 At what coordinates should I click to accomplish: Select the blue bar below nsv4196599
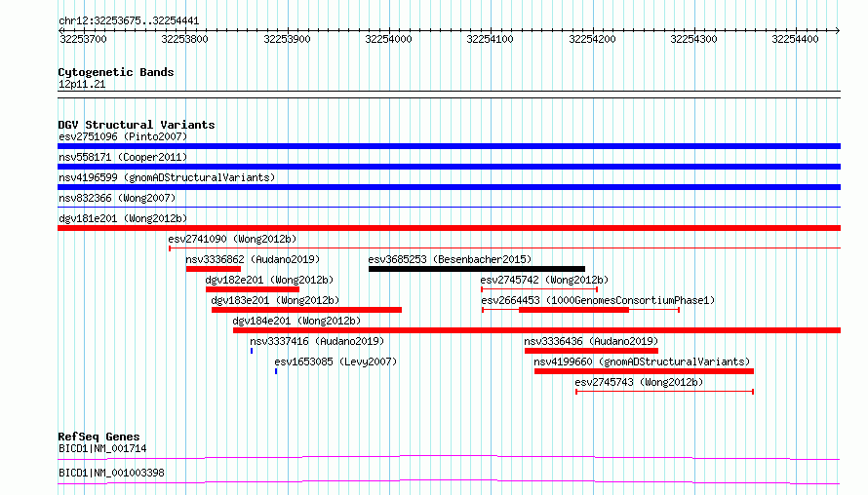(x=449, y=187)
